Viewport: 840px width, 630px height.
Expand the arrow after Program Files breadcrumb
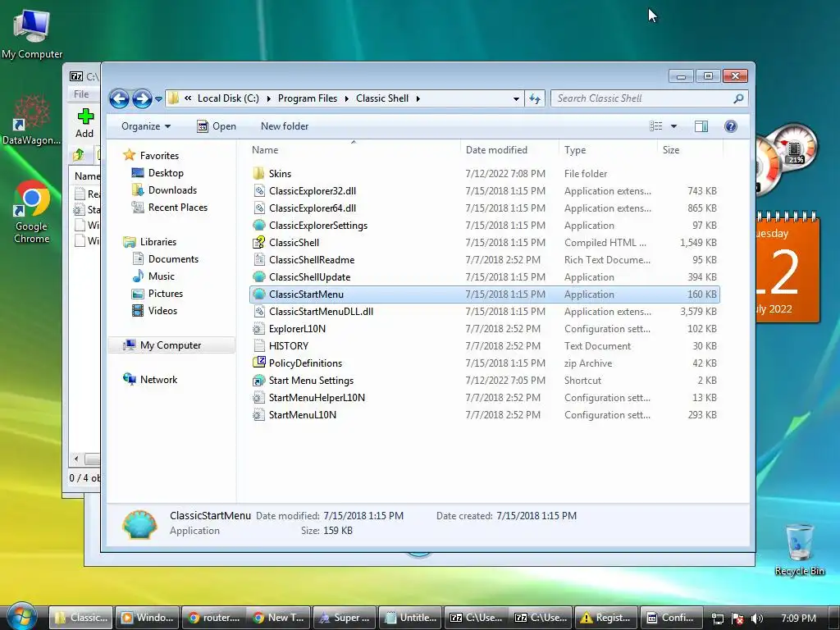coord(347,98)
